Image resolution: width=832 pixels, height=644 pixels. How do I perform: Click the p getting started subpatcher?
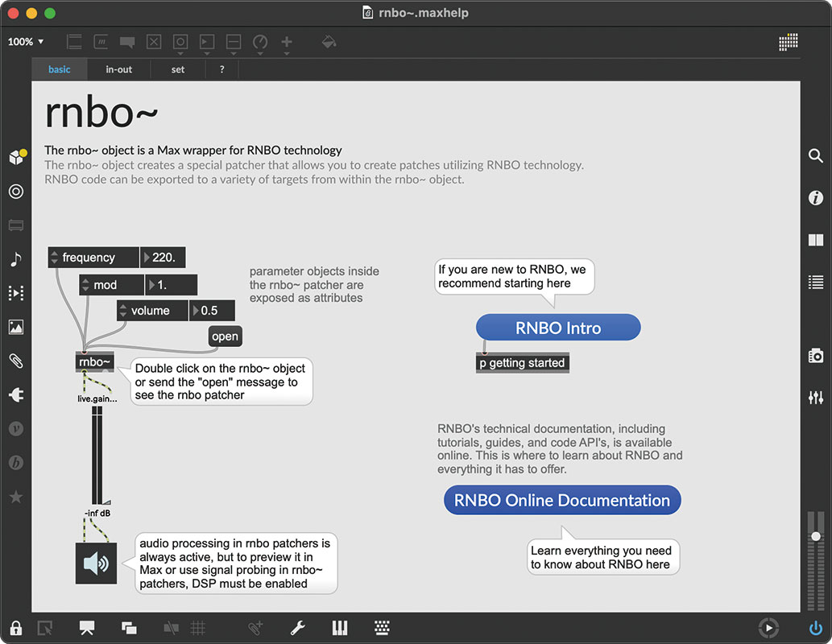click(522, 363)
